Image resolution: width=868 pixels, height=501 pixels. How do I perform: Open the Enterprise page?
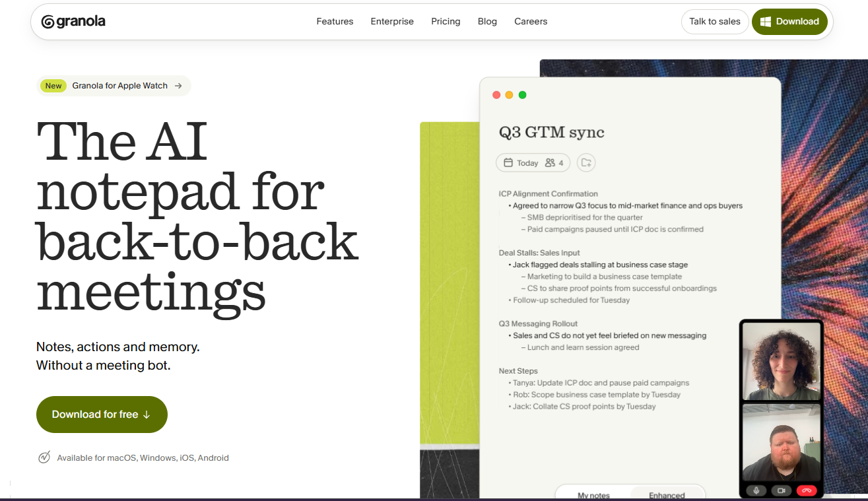[x=392, y=22]
